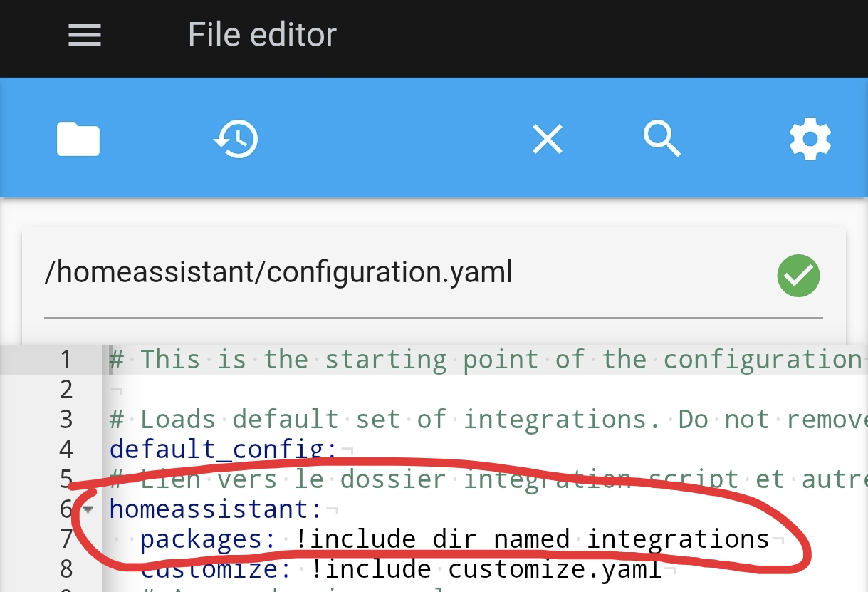Screen dimensions: 868x592
Task: Click the green checkmark validation icon
Action: tap(798, 276)
